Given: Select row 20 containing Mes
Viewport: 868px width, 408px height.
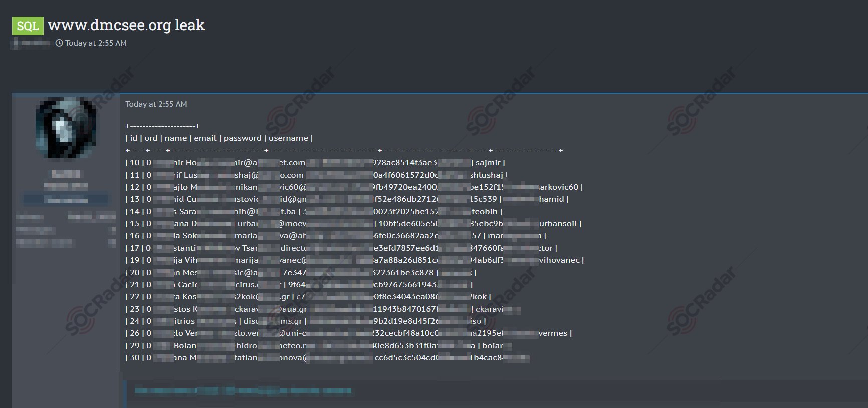Looking at the screenshot, I should pyautogui.click(x=301, y=273).
